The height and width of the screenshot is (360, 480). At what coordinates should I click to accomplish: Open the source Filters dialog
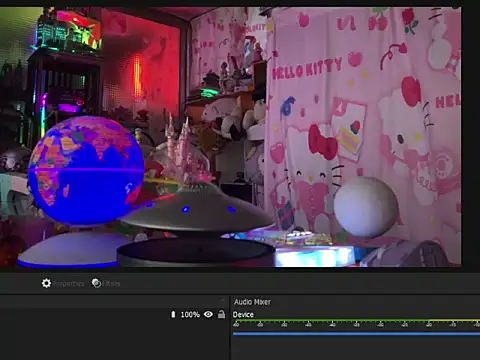pyautogui.click(x=106, y=283)
